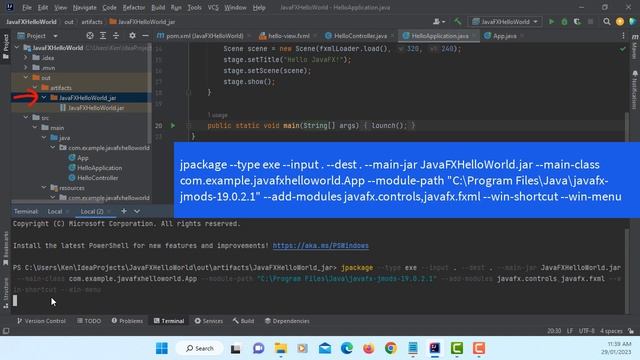The height and width of the screenshot is (360, 640).
Task: Collapse the out folder
Action: 26,78
